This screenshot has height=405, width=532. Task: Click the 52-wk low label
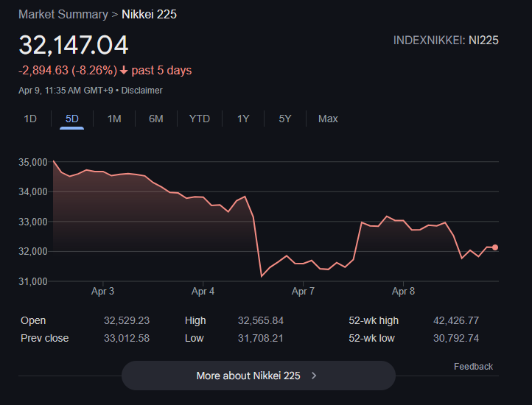[371, 338]
